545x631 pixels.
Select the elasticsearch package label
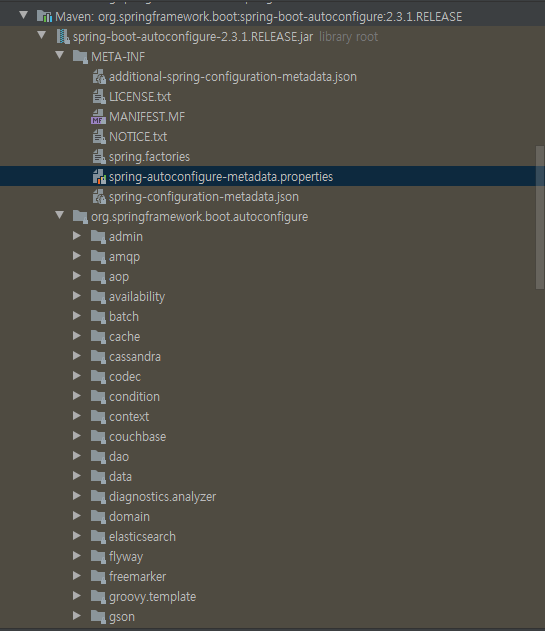tap(142, 536)
